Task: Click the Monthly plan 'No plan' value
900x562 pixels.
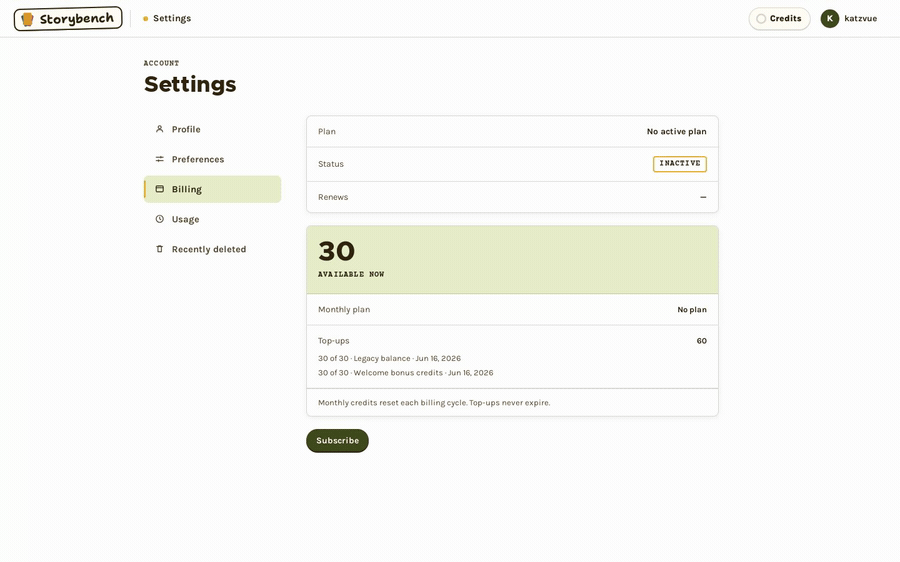Action: coord(692,309)
